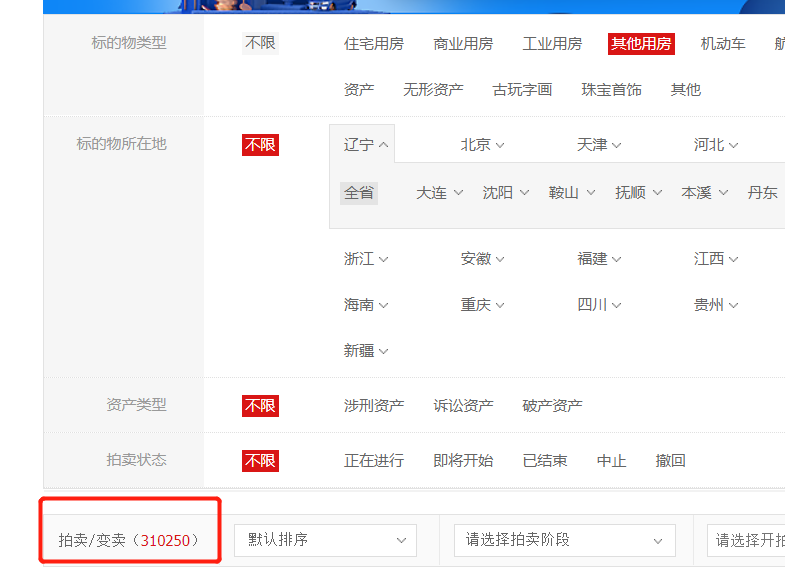
Task: Click the 拍卖/变卖 results tab
Action: pos(129,541)
